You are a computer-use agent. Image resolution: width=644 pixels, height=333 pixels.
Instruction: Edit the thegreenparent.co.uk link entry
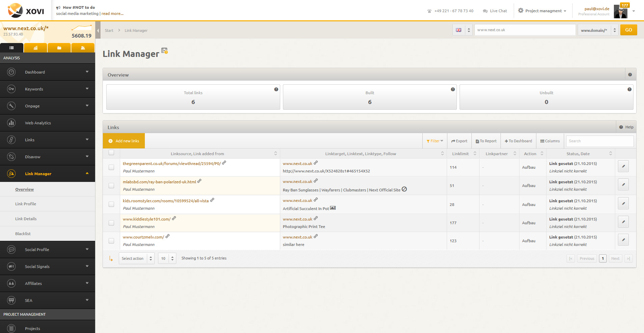(623, 166)
